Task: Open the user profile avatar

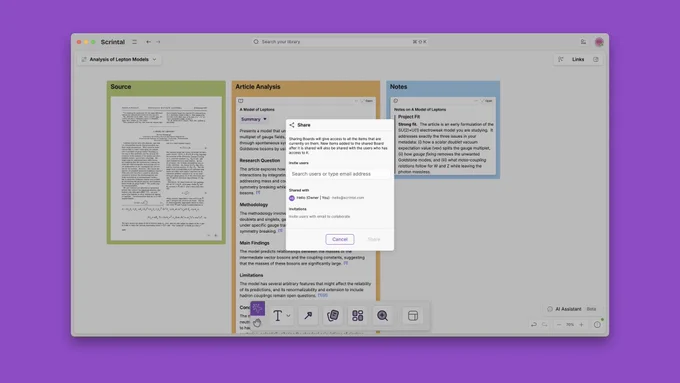Action: pos(599,42)
